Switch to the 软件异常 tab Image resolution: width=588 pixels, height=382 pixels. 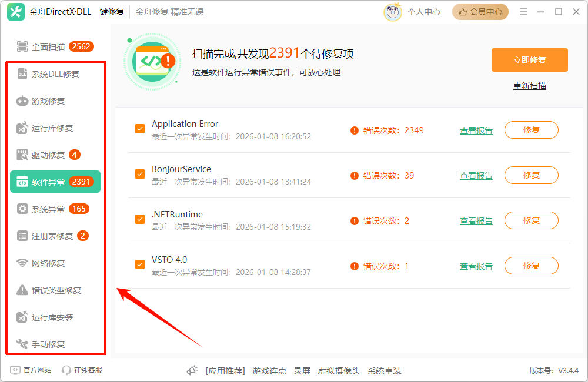pyautogui.click(x=50, y=182)
